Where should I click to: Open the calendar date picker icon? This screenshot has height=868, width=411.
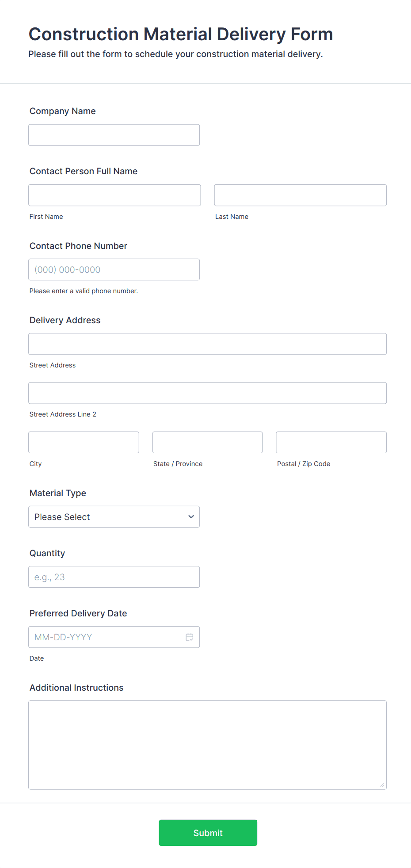190,637
